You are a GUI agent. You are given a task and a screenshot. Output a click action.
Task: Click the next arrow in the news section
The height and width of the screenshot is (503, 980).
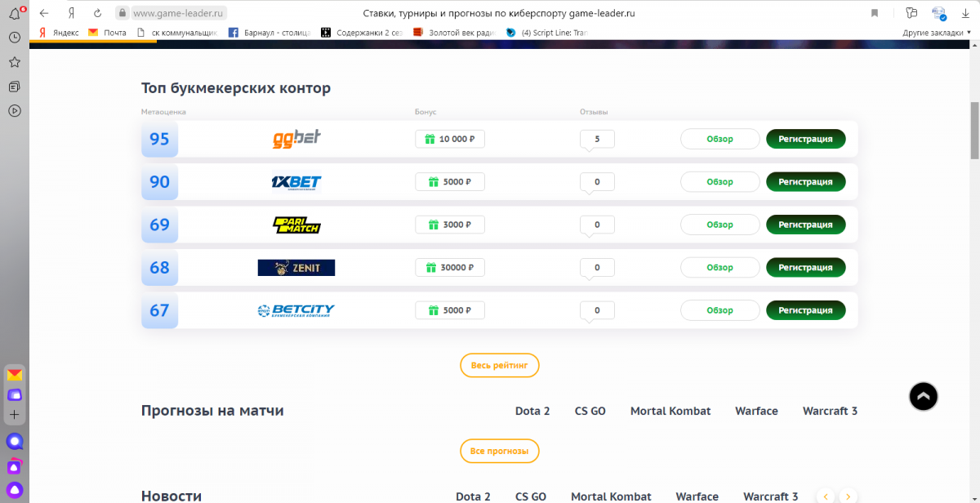(849, 496)
